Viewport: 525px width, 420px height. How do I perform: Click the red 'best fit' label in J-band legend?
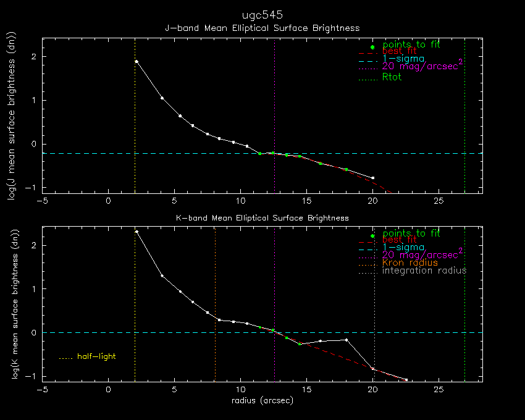(399, 51)
